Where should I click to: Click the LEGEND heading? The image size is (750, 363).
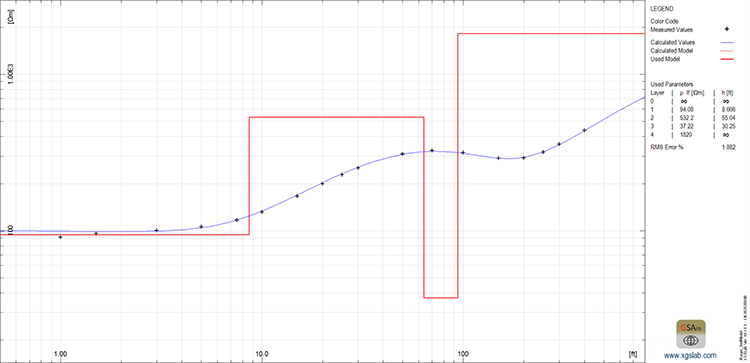(x=661, y=9)
